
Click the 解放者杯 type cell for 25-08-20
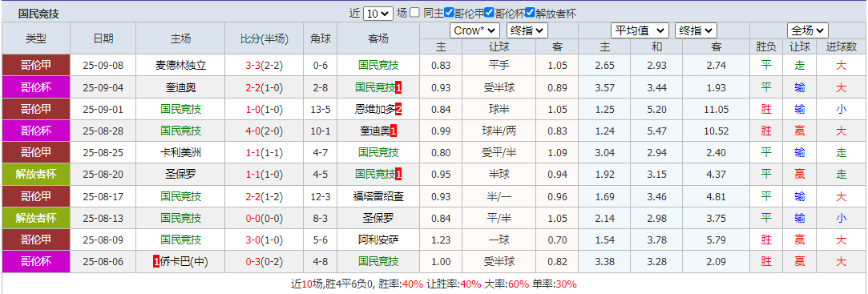[x=36, y=175]
